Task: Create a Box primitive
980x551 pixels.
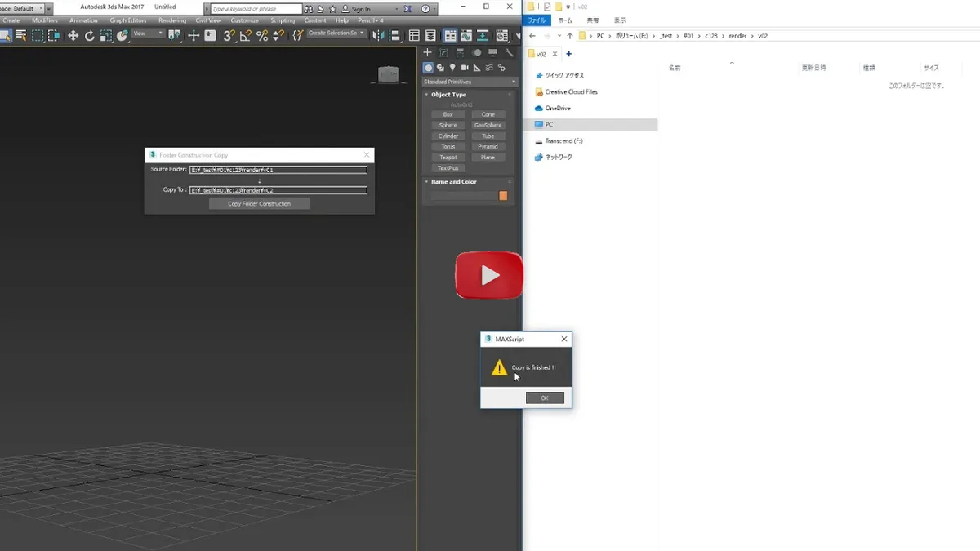Action: tap(448, 115)
